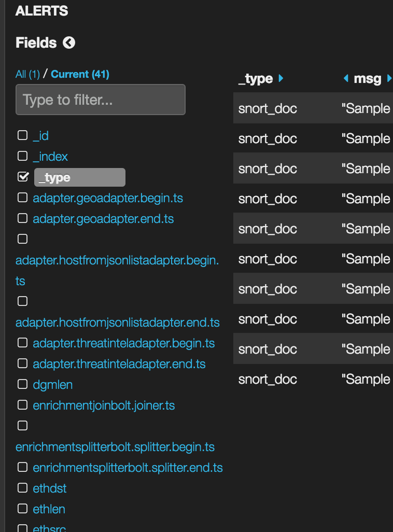The height and width of the screenshot is (532, 393).
Task: Open adapter.geoadapter.end.ts field link
Action: [x=103, y=219]
